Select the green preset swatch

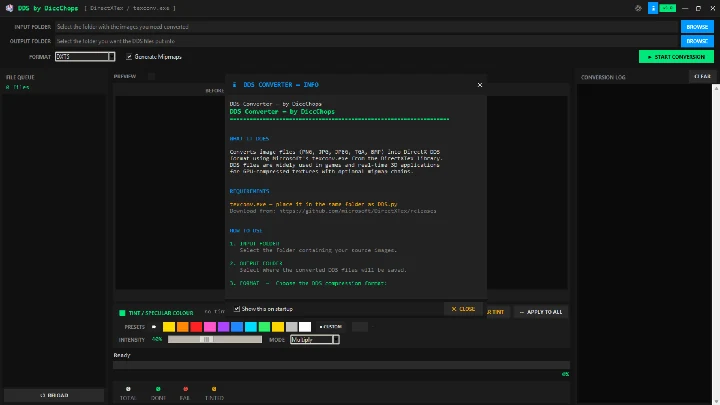click(x=264, y=327)
